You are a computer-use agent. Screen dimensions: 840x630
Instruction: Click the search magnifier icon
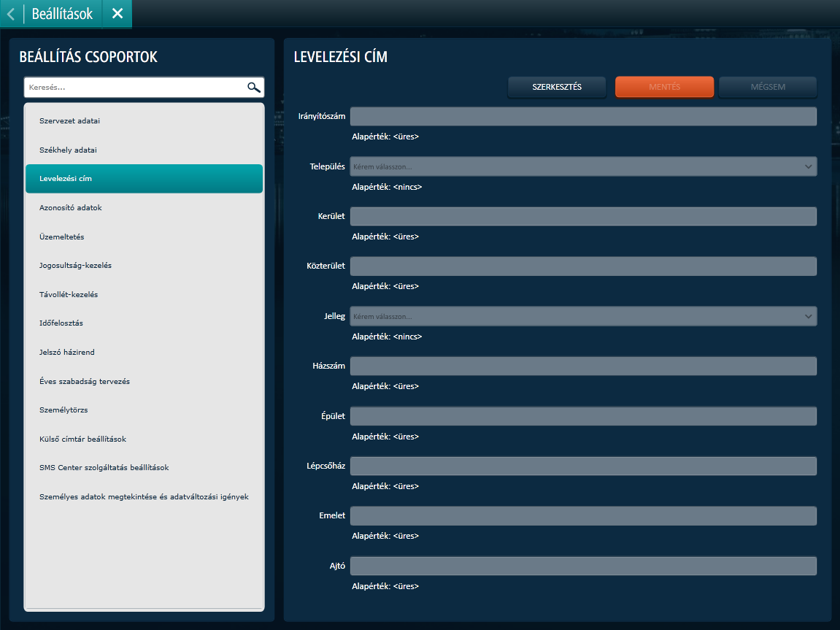coord(253,88)
